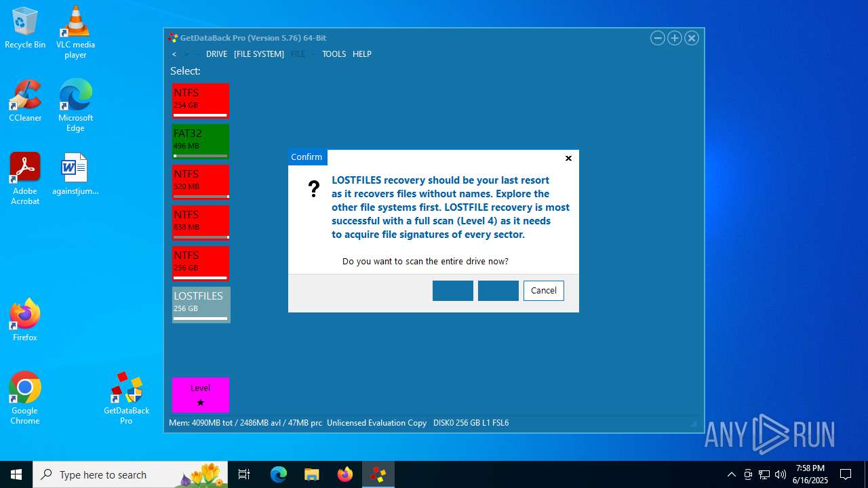868x488 pixels.
Task: Click the second blank blue dialog button
Action: (x=498, y=291)
